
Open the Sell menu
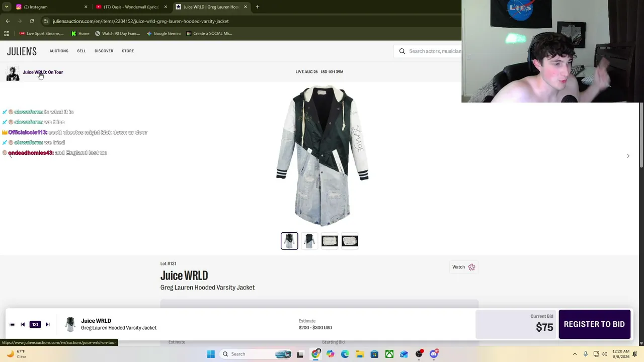click(82, 51)
